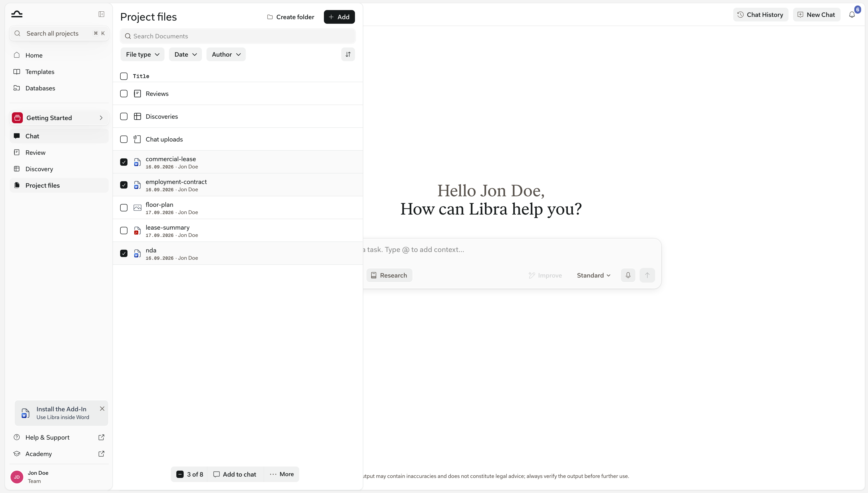Go to Home in sidebar
Viewport: 868px width, 493px height.
point(59,55)
